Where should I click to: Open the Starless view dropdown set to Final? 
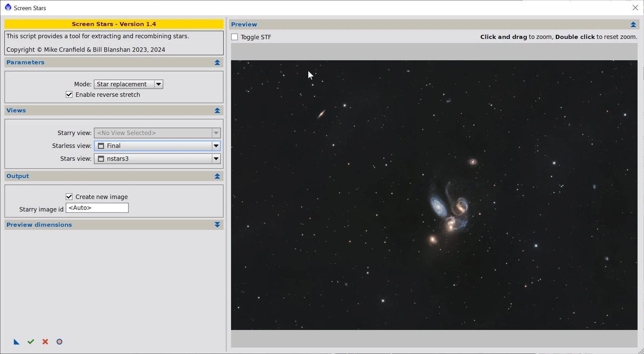[157, 146]
